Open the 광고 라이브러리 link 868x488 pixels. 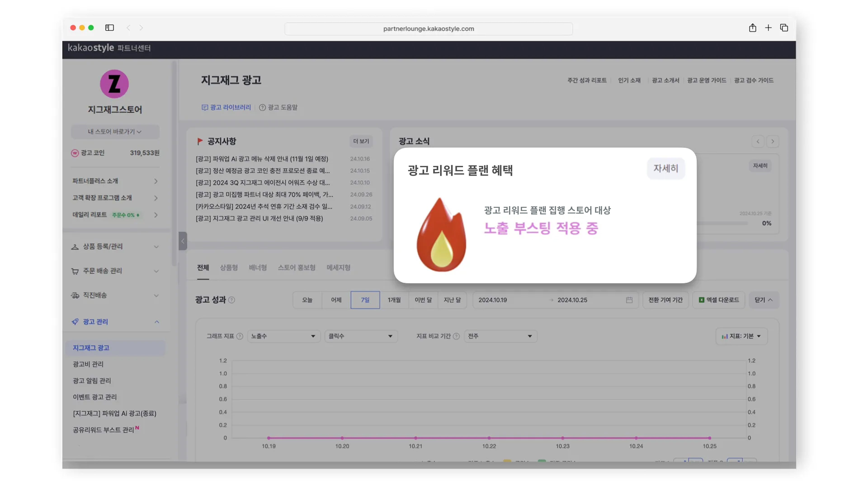226,108
